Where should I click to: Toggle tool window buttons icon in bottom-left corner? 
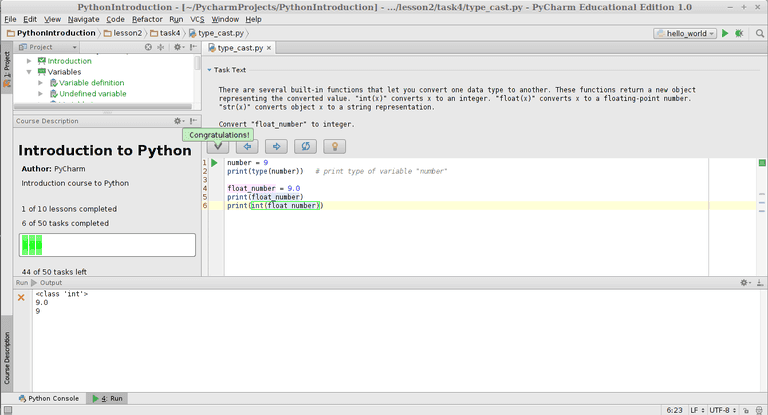pos(7,410)
